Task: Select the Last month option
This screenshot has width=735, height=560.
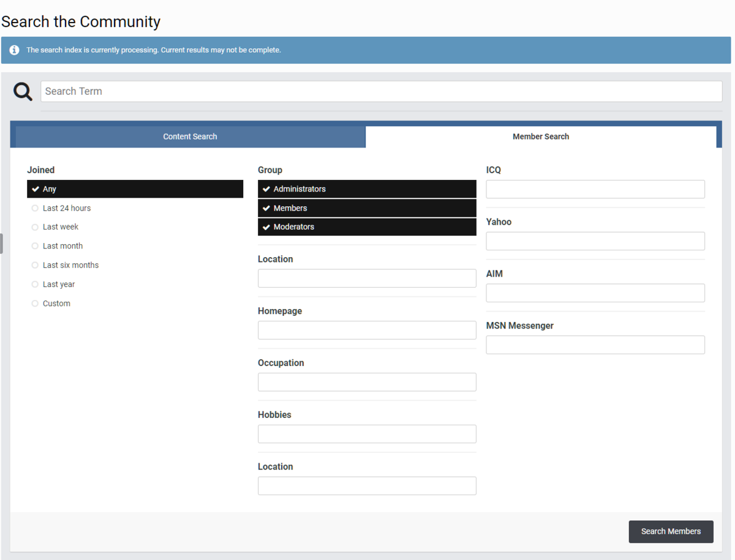Action: [x=62, y=245]
